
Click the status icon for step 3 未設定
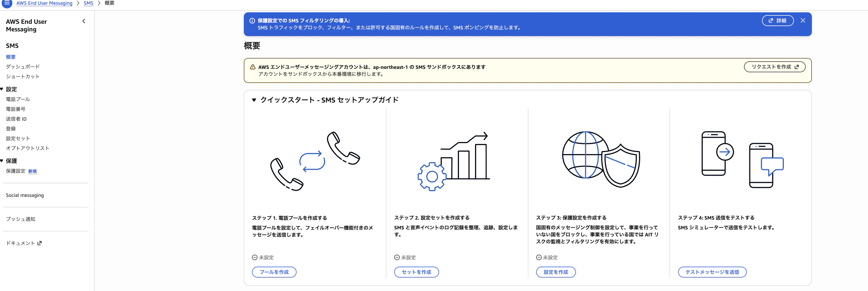[x=539, y=257]
